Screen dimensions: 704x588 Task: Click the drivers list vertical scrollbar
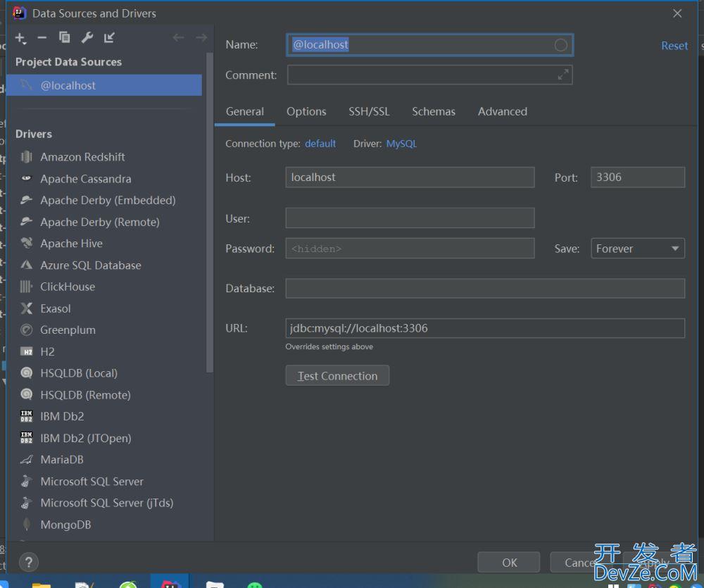[209, 213]
